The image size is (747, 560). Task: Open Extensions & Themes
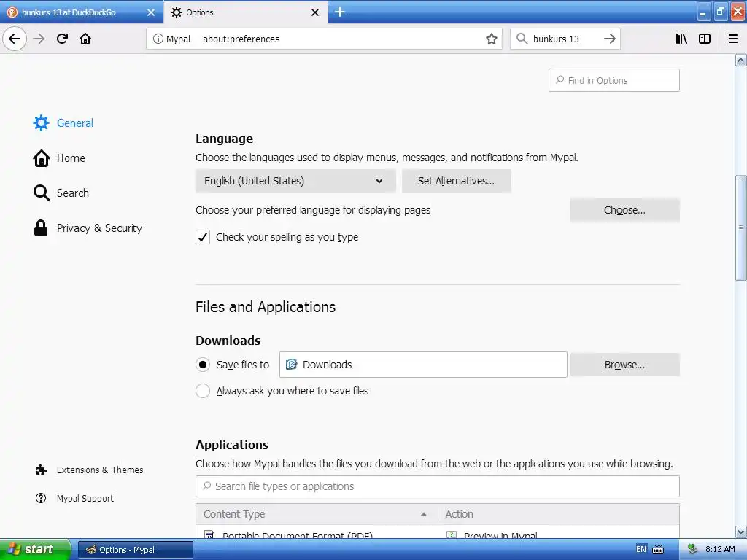[x=89, y=470]
